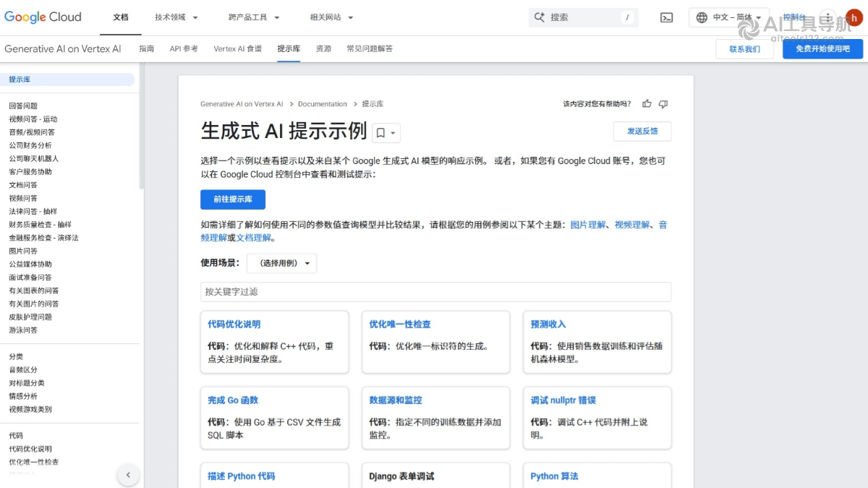Screen dimensions: 868x488
Task: Click the Generative AI on Vertex AI breadcrumb
Action: click(242, 104)
